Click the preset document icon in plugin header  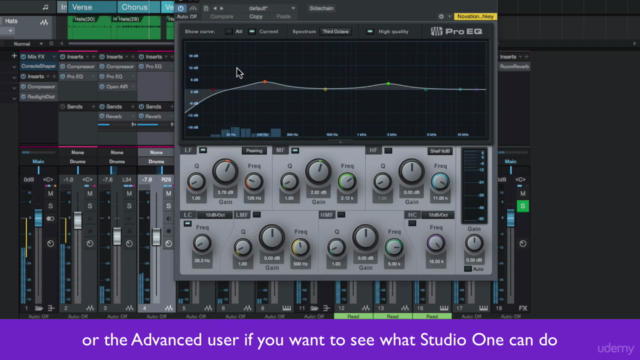pyautogui.click(x=206, y=8)
